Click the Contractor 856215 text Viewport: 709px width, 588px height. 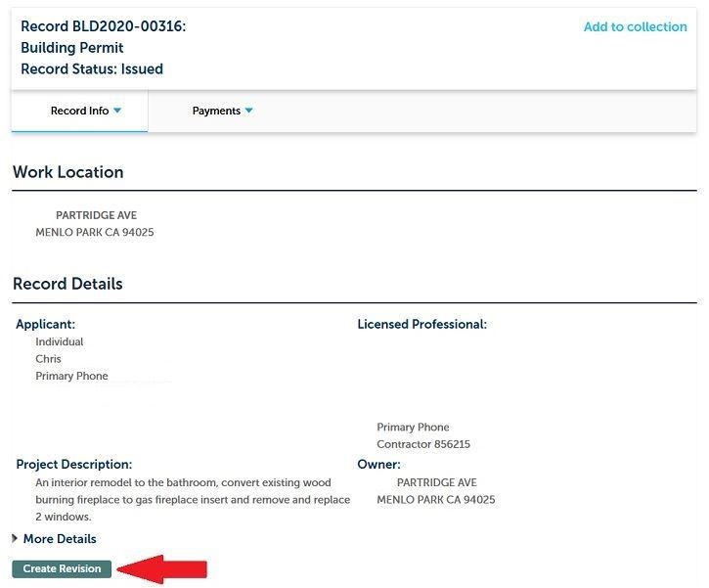(423, 444)
